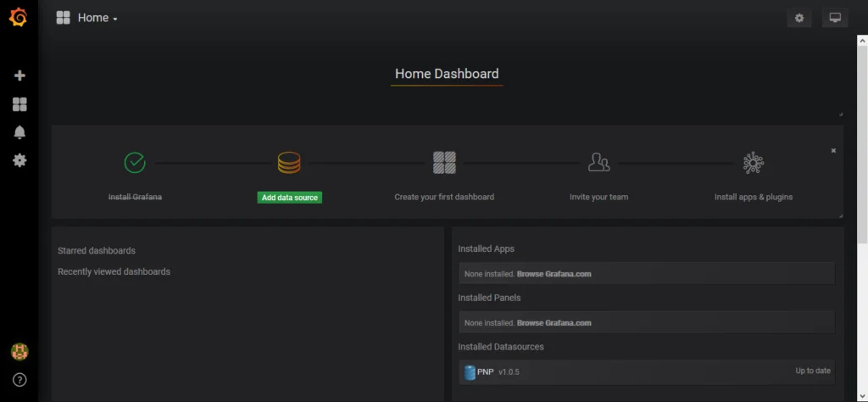
Task: Click the scrollbar up arrow
Action: click(862, 41)
